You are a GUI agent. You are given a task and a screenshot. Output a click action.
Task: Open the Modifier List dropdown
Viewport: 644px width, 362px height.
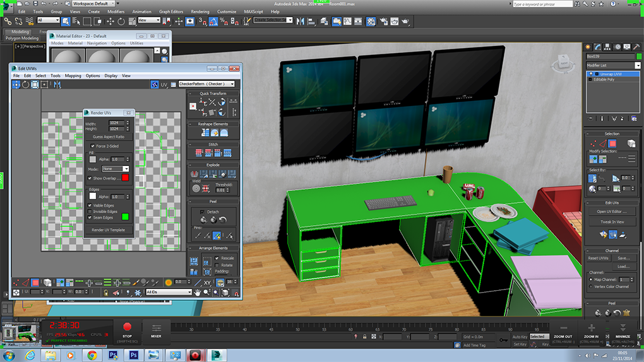point(613,66)
